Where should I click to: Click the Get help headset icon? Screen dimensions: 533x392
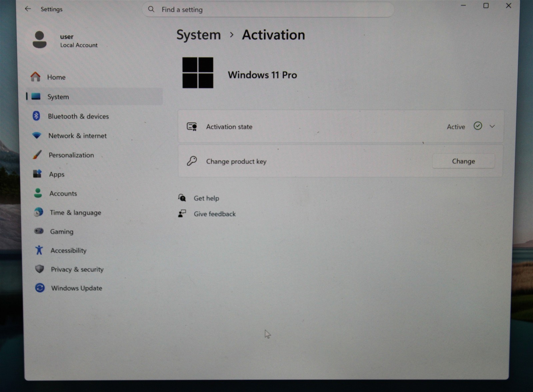(x=182, y=198)
